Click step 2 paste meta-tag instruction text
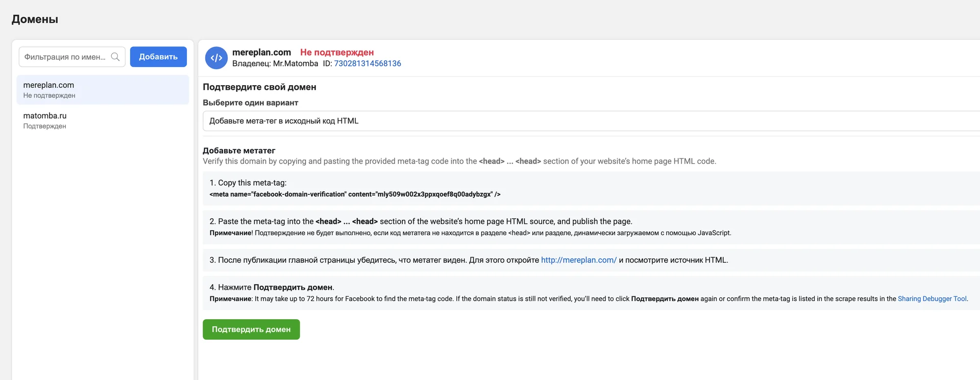 click(421, 221)
